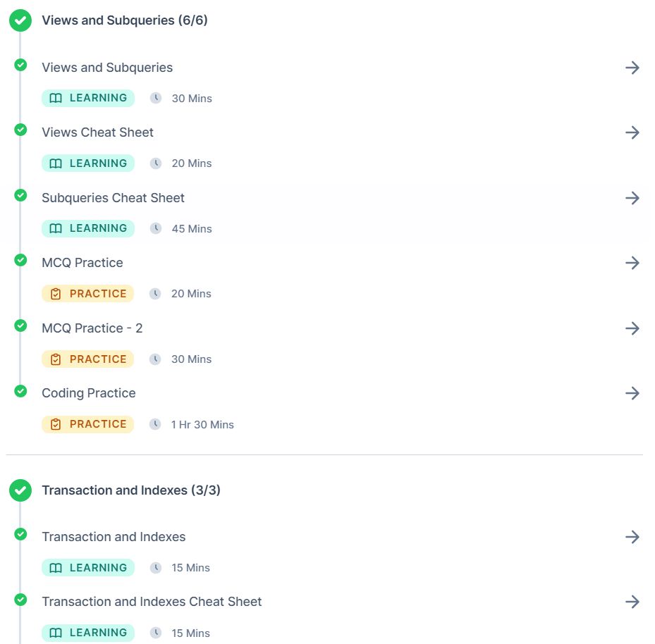This screenshot has width=655, height=644.
Task: Open Transaction and Indexes lesson arrow
Action: [x=632, y=537]
